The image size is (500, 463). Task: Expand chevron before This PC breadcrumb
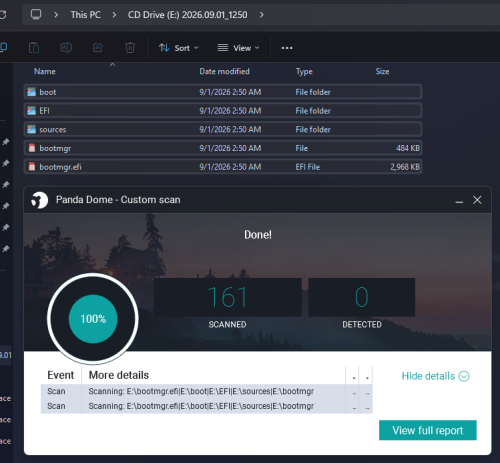point(56,15)
